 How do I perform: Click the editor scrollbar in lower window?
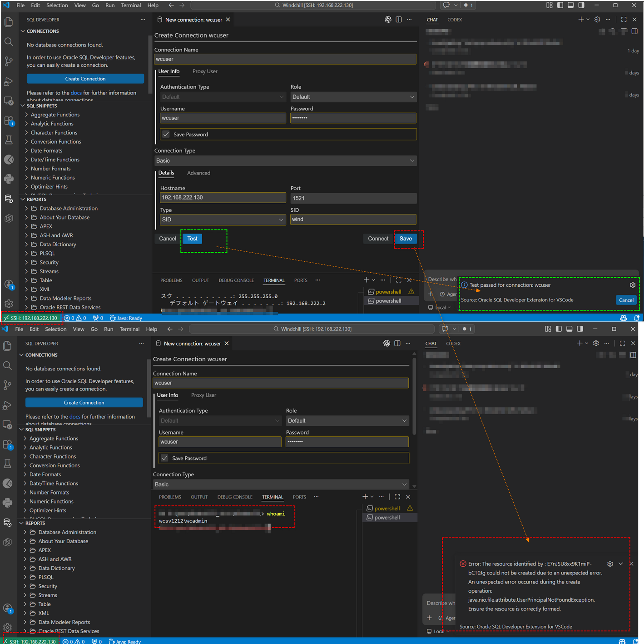414,395
